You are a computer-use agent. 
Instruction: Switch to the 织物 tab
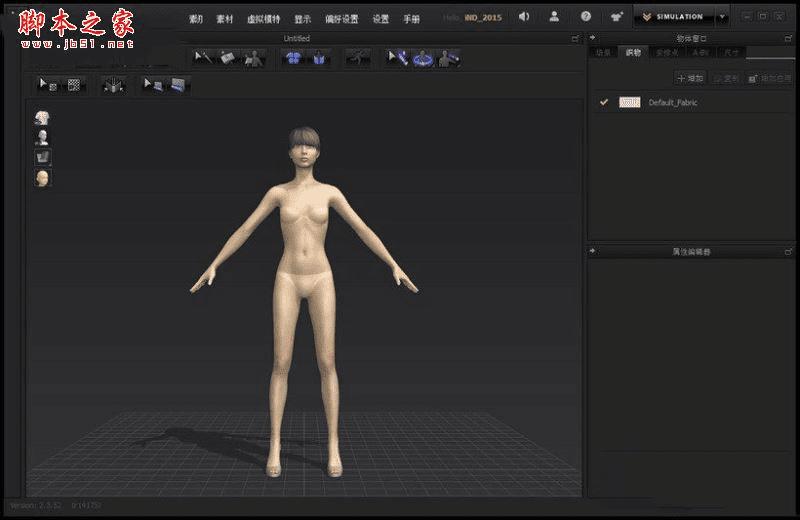633,52
